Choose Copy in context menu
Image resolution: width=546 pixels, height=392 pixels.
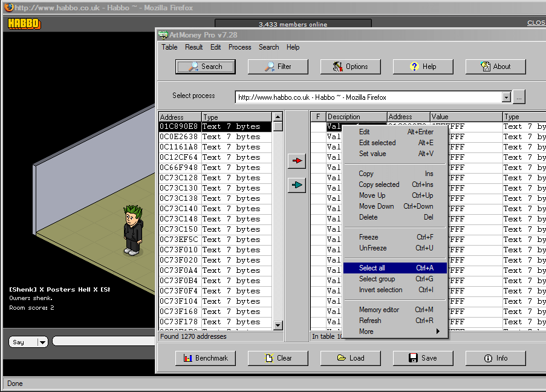[395, 174]
